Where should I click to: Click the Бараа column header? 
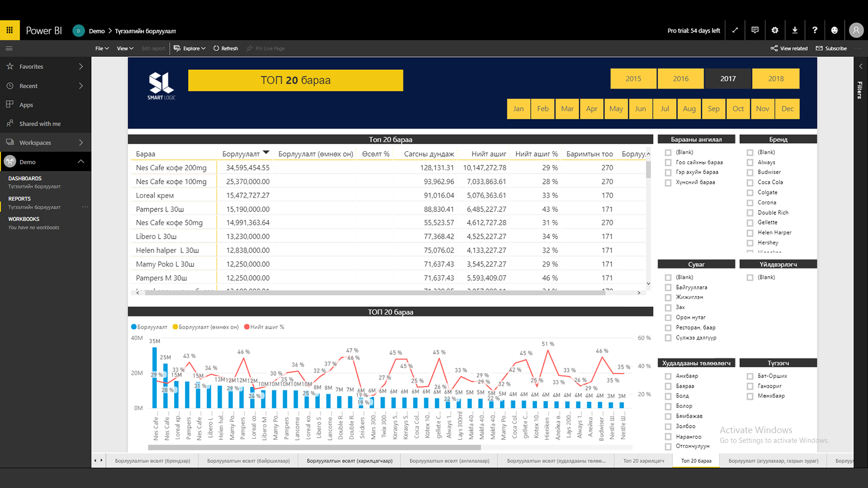[x=145, y=154]
